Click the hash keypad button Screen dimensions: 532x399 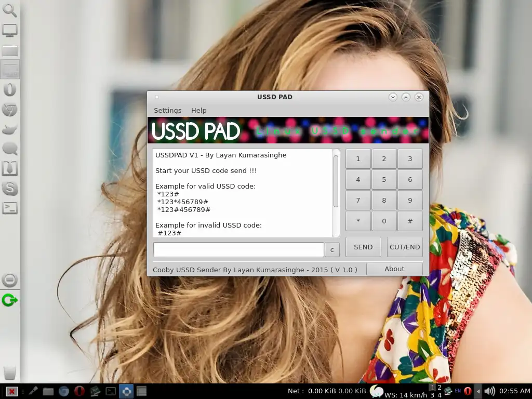pyautogui.click(x=410, y=221)
